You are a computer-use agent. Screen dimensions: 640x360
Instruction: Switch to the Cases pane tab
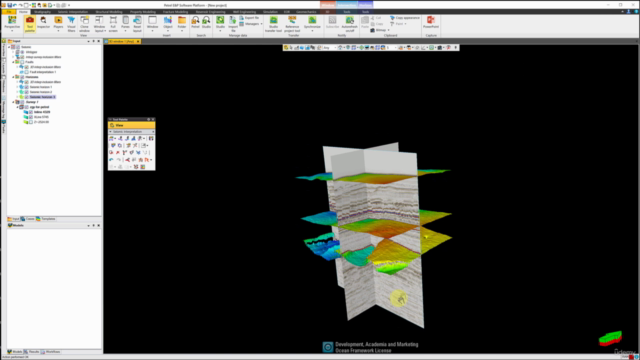point(28,219)
